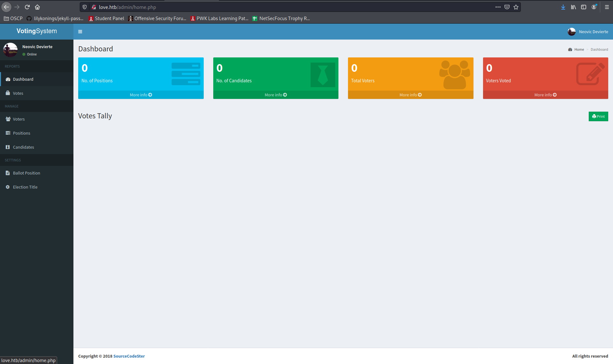
Task: Click the Dashboard speedometer icon in sidebar
Action: tap(8, 79)
